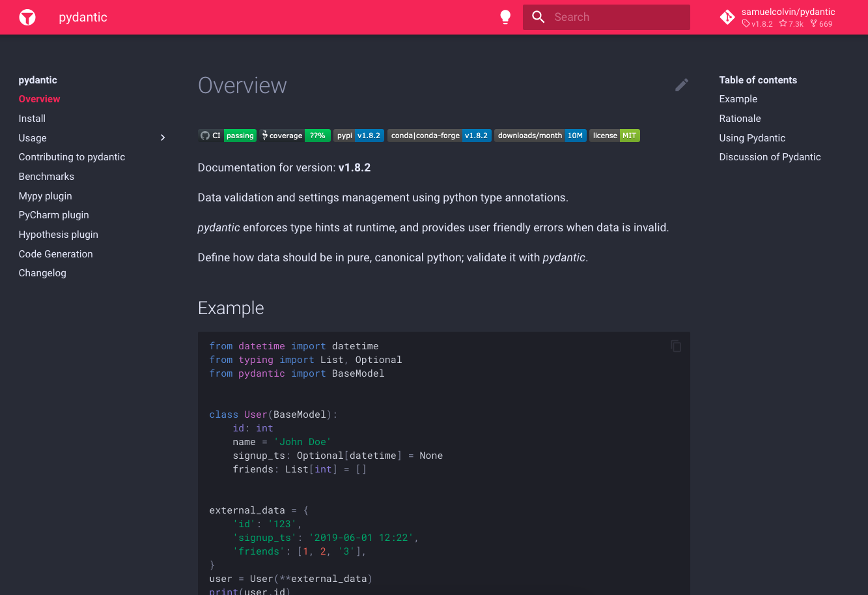Image resolution: width=868 pixels, height=595 pixels.
Task: Jump to Discussion of Pydantic section
Action: (770, 157)
